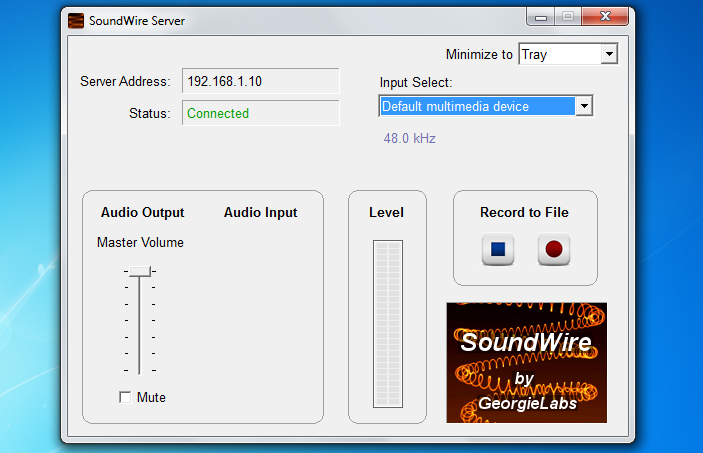Click the Record to File label

point(524,213)
